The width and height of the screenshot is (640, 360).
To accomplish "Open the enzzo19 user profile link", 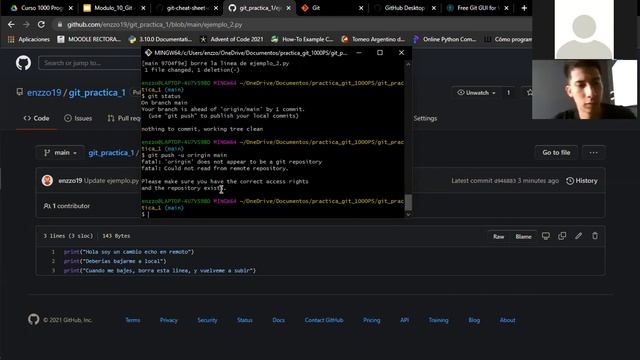I will click(x=44, y=93).
